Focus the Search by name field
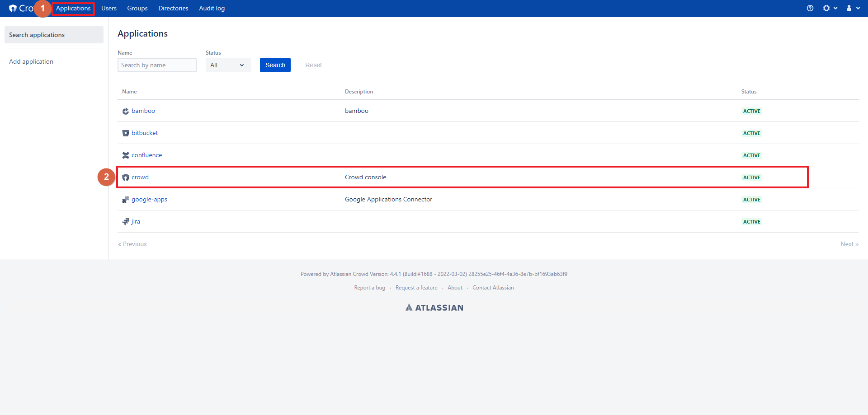This screenshot has width=868, height=415. tap(157, 65)
